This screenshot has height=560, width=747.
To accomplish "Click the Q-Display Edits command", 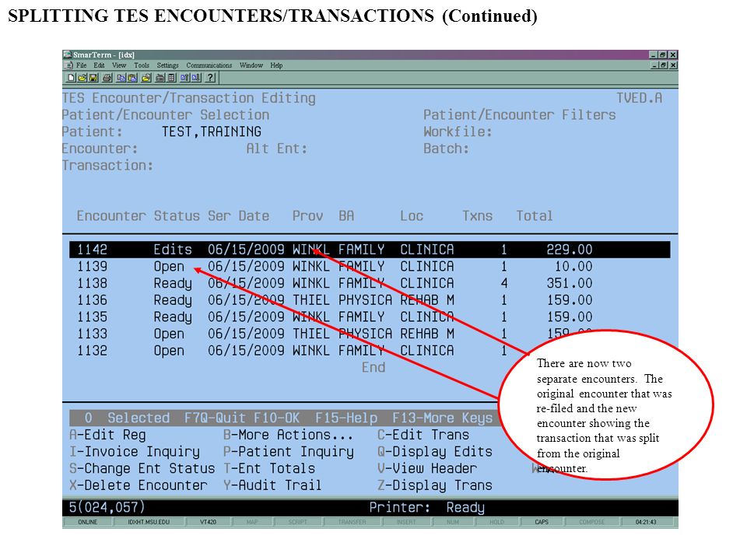I will click(x=435, y=451).
